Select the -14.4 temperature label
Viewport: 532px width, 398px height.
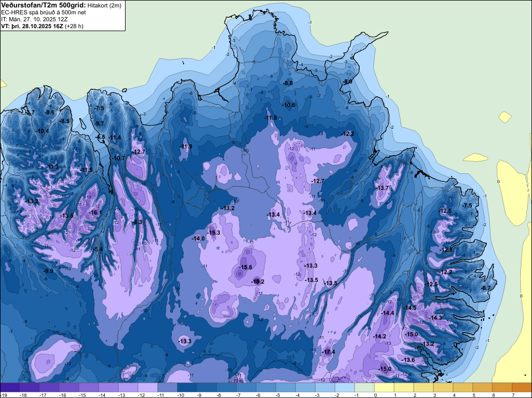click(388, 313)
